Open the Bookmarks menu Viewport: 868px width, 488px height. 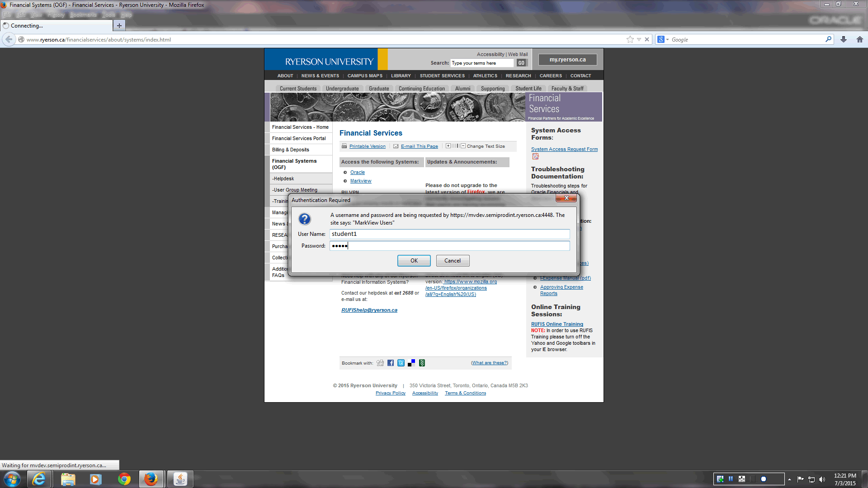(x=83, y=14)
